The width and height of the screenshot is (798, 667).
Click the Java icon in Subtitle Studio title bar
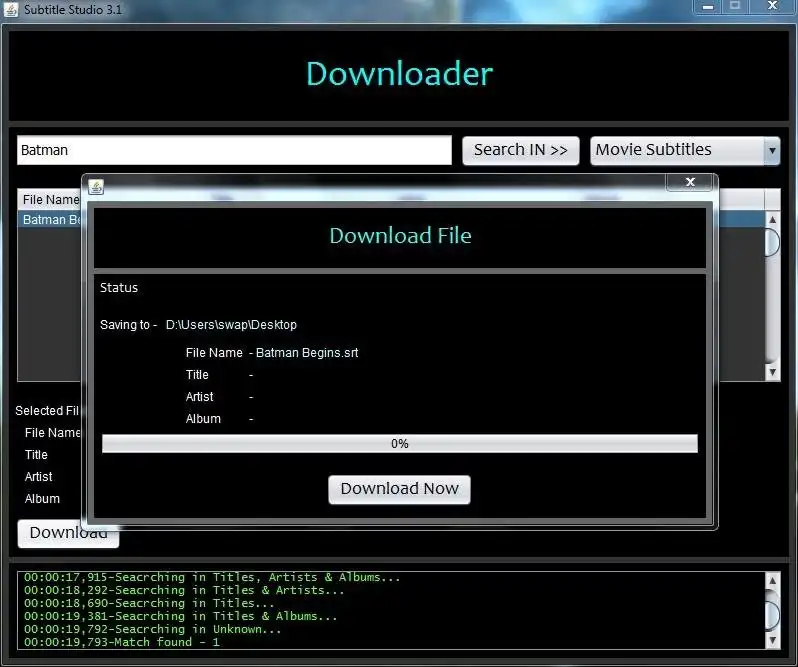(11, 9)
